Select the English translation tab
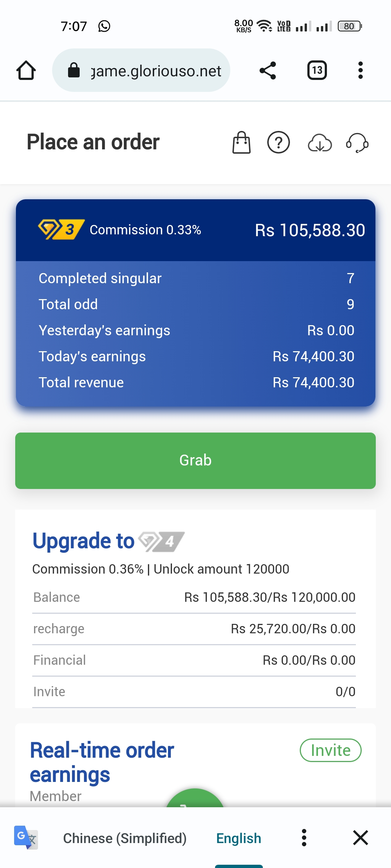The image size is (391, 868). tap(239, 838)
